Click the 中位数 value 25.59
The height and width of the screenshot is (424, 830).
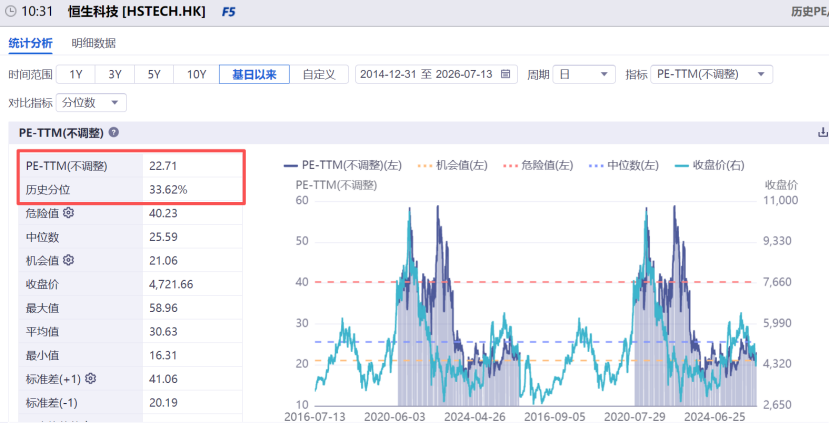[x=163, y=237]
